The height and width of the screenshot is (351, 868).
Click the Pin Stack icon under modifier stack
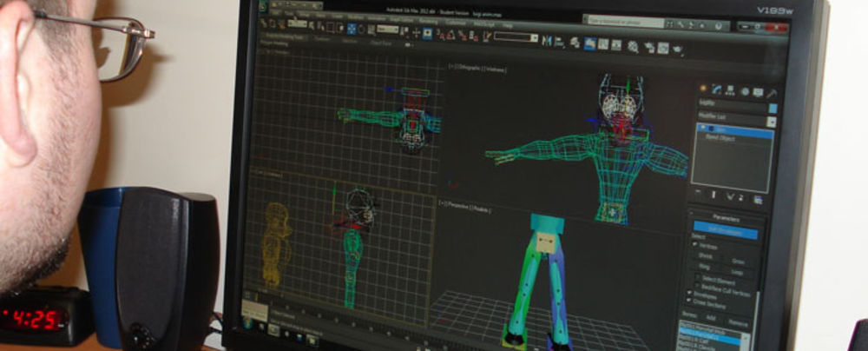click(698, 192)
